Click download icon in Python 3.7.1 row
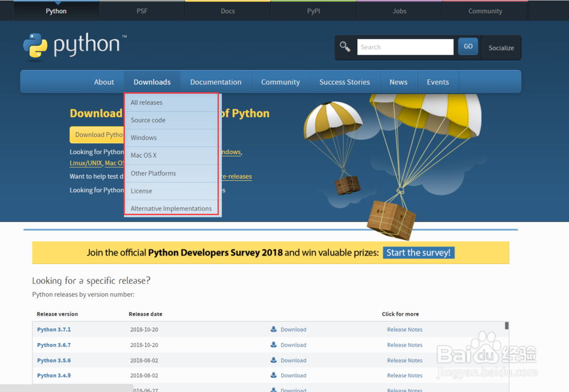 coord(274,329)
